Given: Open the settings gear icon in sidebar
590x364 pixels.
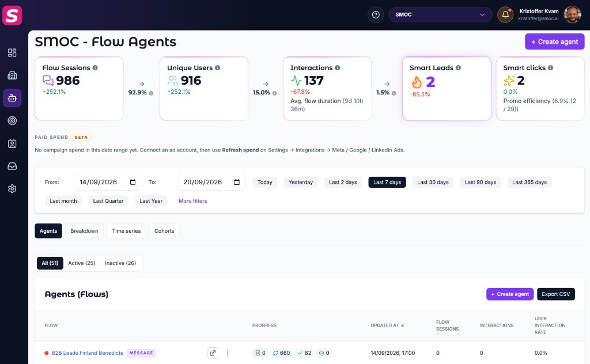Looking at the screenshot, I should tap(12, 188).
